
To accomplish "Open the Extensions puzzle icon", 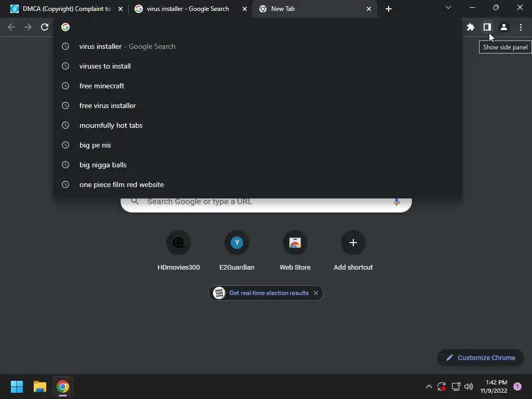I will (x=470, y=27).
